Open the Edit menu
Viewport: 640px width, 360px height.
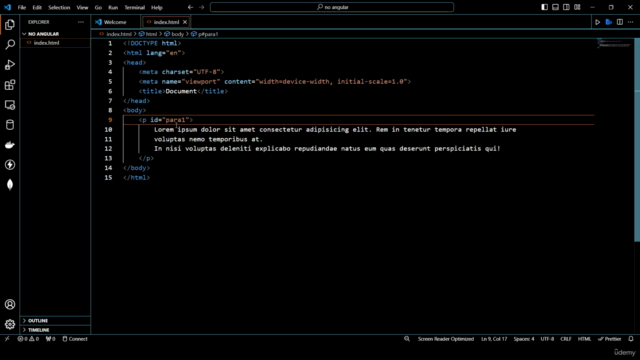pyautogui.click(x=37, y=7)
